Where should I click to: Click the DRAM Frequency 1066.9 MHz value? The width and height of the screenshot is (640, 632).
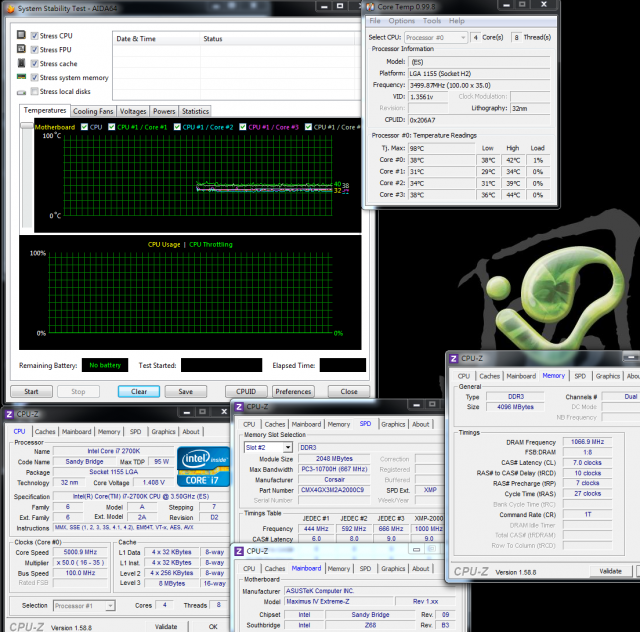(587, 442)
